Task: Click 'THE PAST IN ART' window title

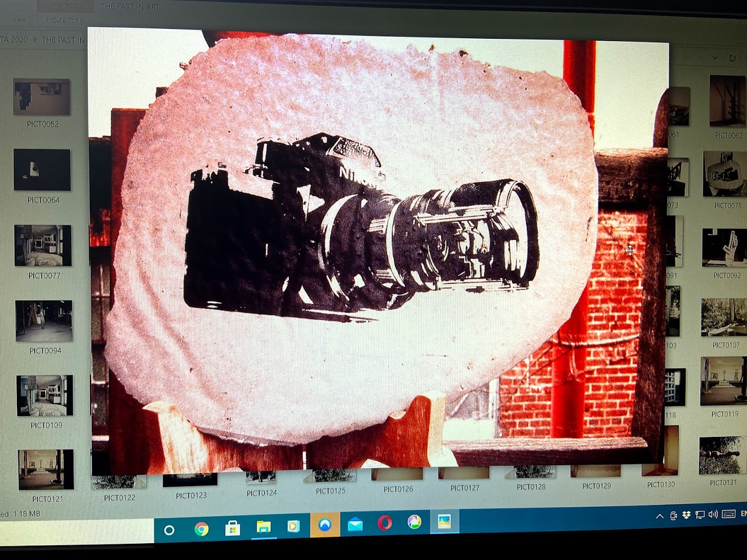Action: pyautogui.click(x=131, y=6)
